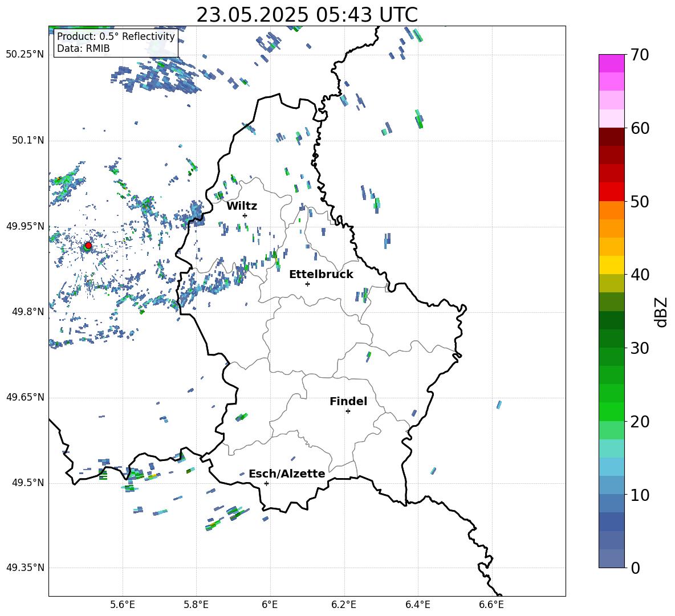Click the Findel station cross marker
675x616 pixels.
click(348, 411)
